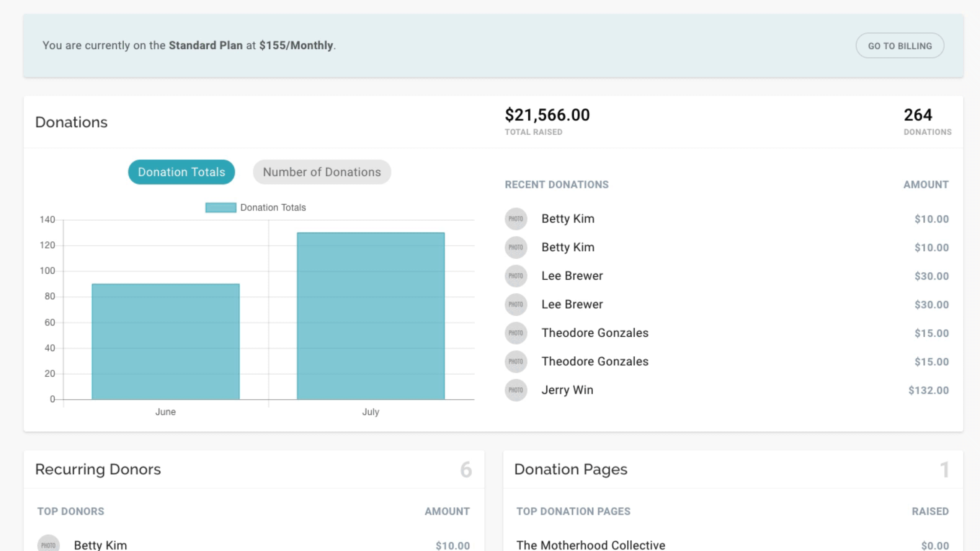980x551 pixels.
Task: Switch chart to Number of Donations
Action: click(322, 172)
